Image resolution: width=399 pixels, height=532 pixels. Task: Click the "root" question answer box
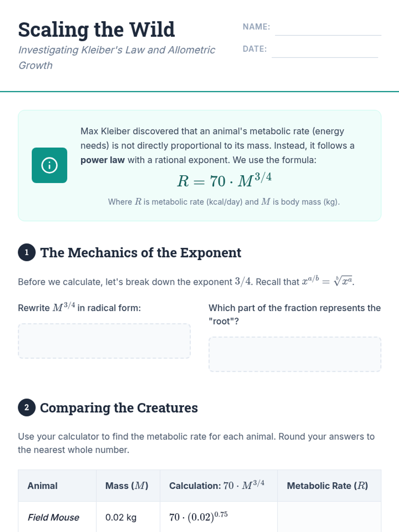coord(295,354)
